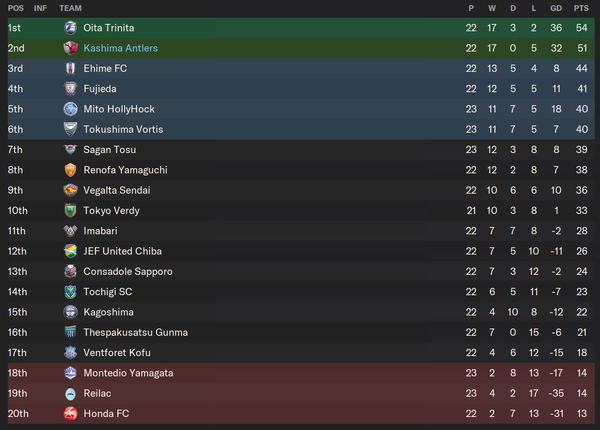Sort table by PTS column header
Image resolution: width=600 pixels, height=430 pixels.
click(x=581, y=8)
